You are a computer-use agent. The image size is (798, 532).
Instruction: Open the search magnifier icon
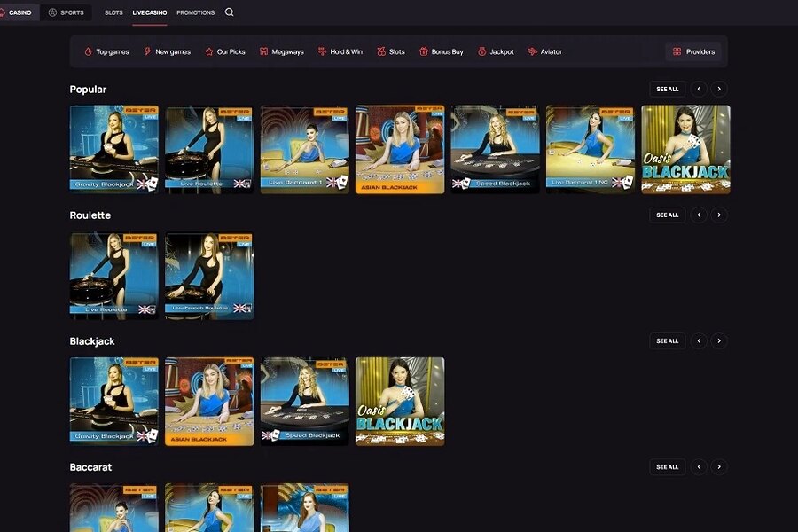click(229, 12)
